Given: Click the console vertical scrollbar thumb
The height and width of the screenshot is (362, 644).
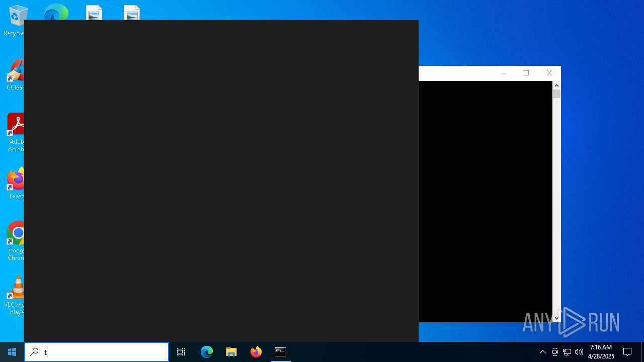Looking at the screenshot, I should tap(556, 94).
